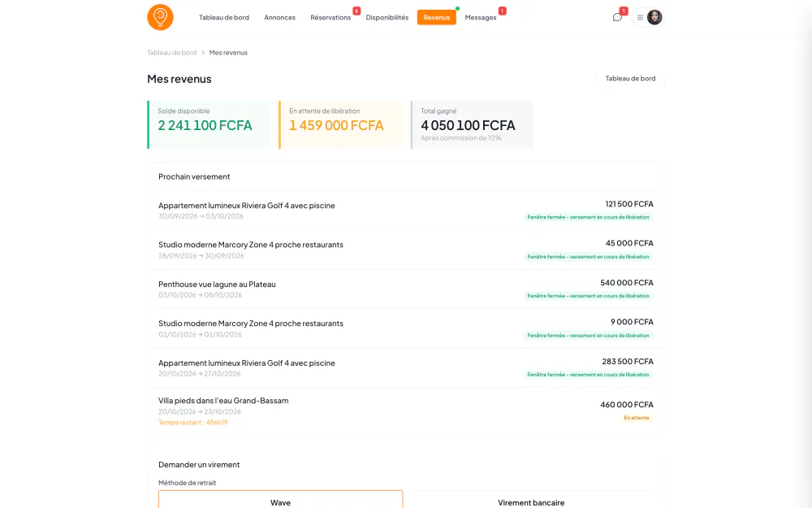The image size is (812, 508).
Task: Click the Tableau de bord button beside title
Action: 630,79
